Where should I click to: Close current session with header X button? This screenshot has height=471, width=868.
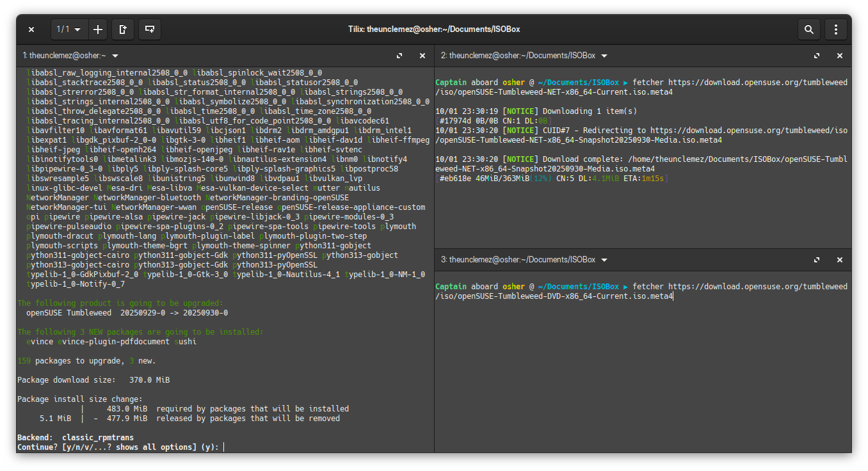[x=31, y=29]
